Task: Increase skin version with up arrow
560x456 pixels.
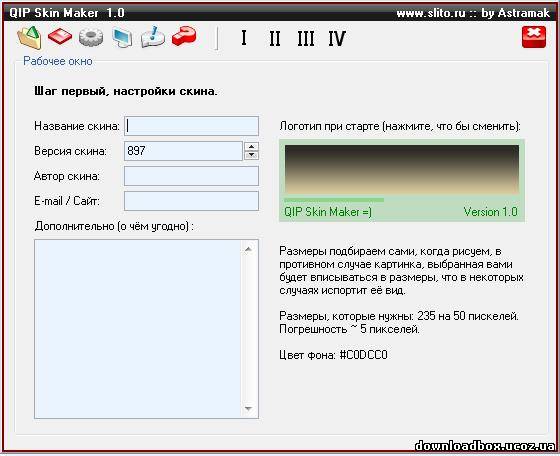Action: (x=251, y=146)
